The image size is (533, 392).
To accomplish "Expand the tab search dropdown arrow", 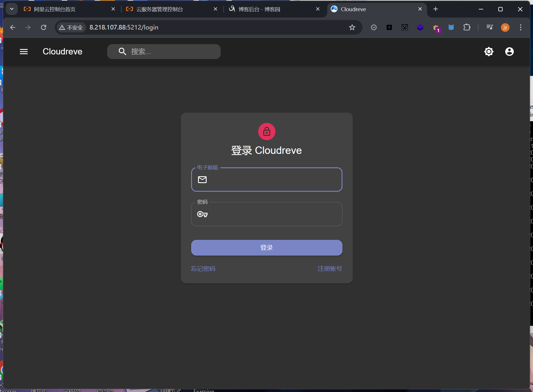I will coord(12,9).
